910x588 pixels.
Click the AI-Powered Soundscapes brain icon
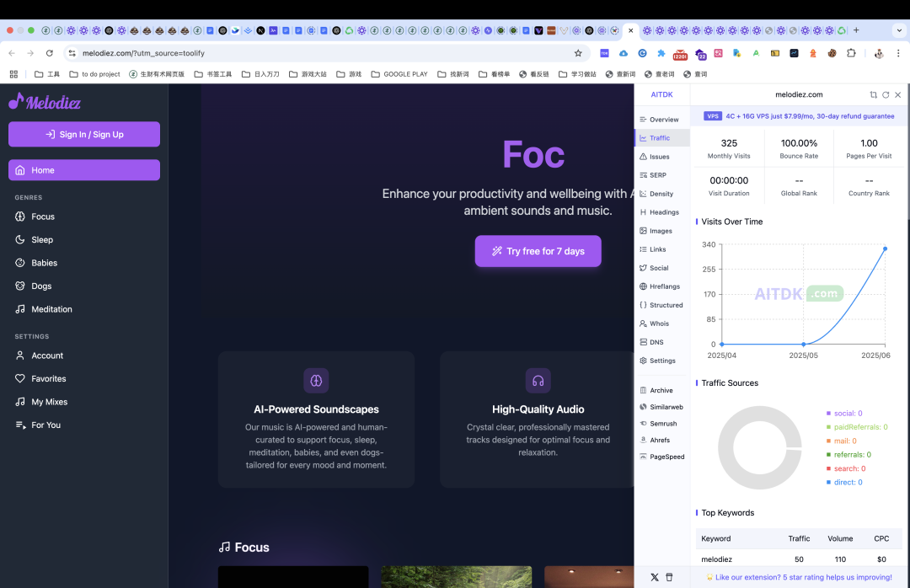pos(316,381)
